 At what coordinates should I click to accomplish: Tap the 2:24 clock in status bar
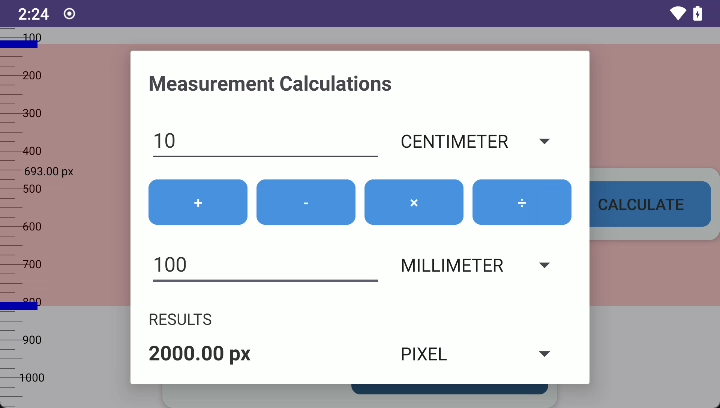tap(34, 14)
